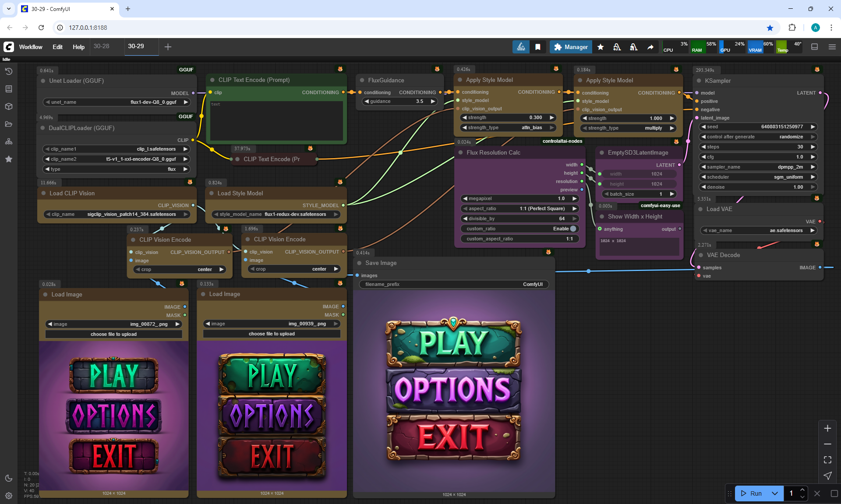Open the workflows folder sidebar icon
The width and height of the screenshot is (841, 504).
pyautogui.click(x=9, y=124)
